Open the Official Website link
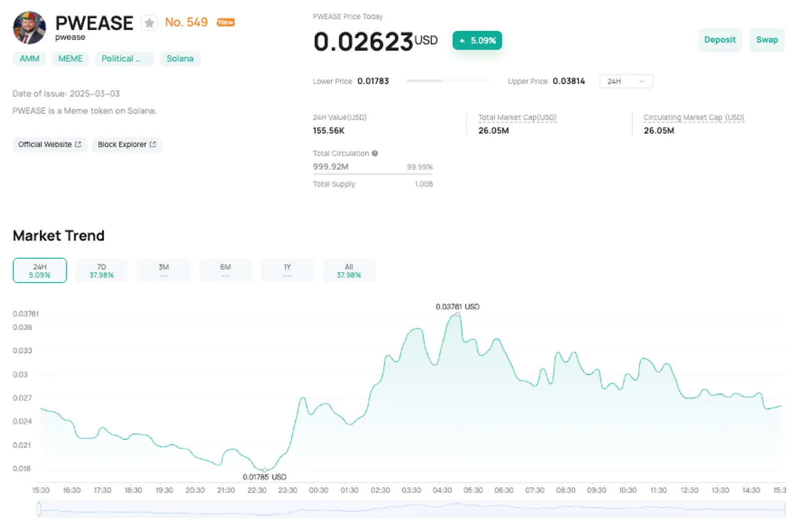The image size is (802, 532). [50, 144]
